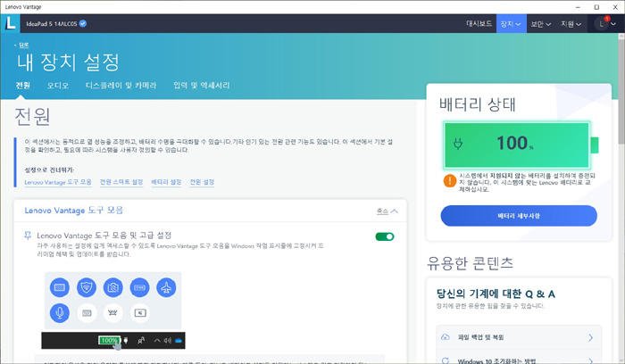
Task: Click the 유용한 콘텐츠 heading
Action: pyautogui.click(x=470, y=263)
